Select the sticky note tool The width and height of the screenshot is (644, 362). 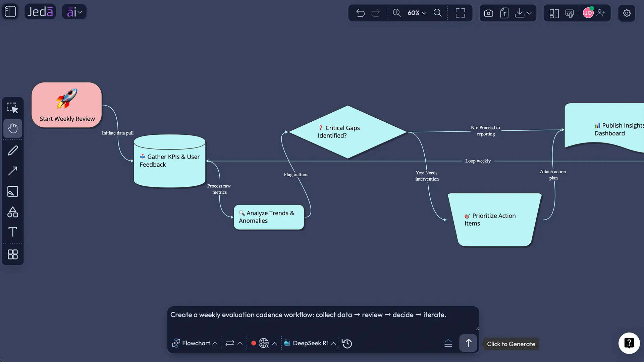point(13,191)
